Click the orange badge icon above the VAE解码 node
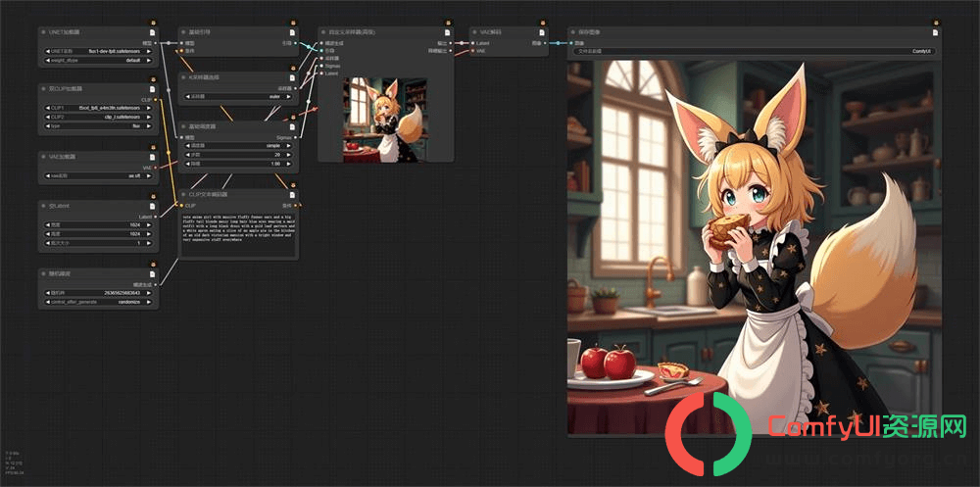The height and width of the screenshot is (487, 980). click(543, 23)
